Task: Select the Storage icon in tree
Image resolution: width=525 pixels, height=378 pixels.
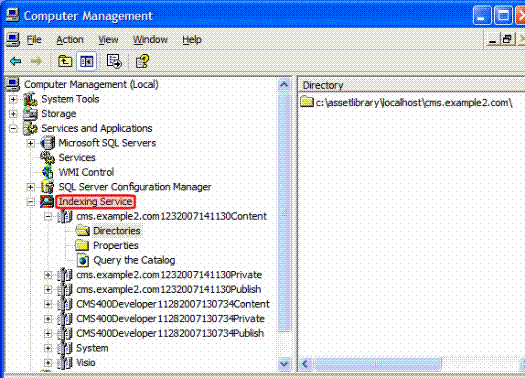Action: (30, 114)
